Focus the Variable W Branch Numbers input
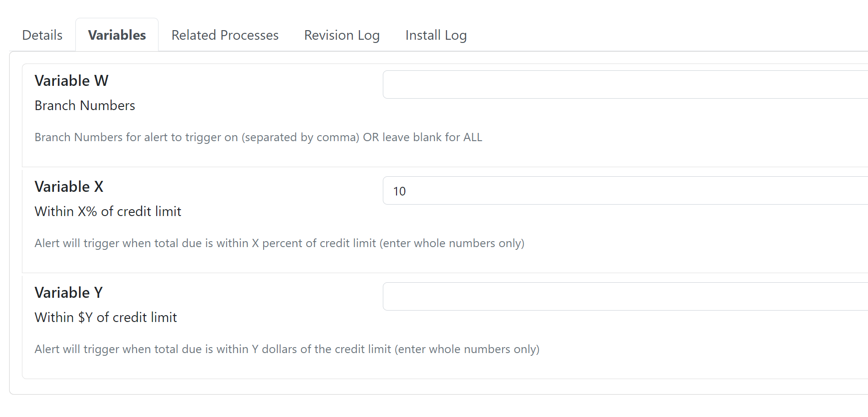The height and width of the screenshot is (417, 868). tap(625, 84)
